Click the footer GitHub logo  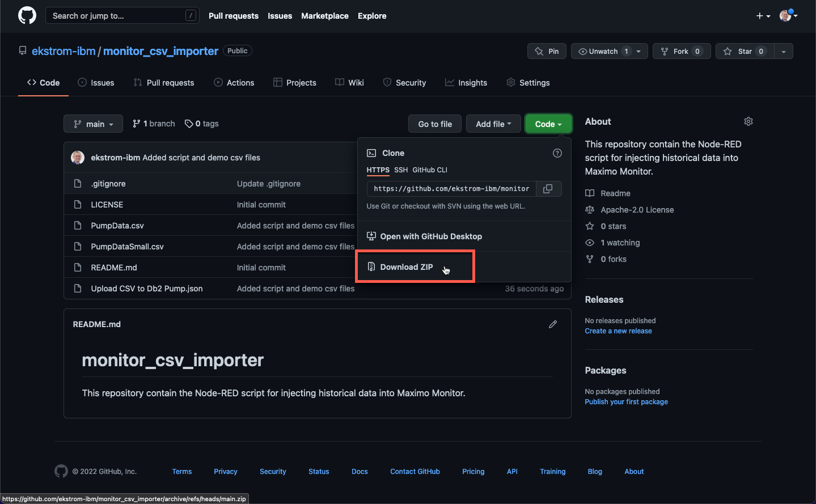click(61, 471)
